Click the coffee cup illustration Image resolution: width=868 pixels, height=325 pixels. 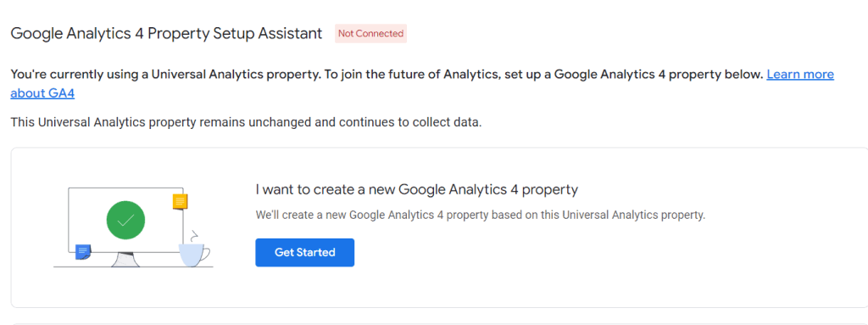point(194,255)
